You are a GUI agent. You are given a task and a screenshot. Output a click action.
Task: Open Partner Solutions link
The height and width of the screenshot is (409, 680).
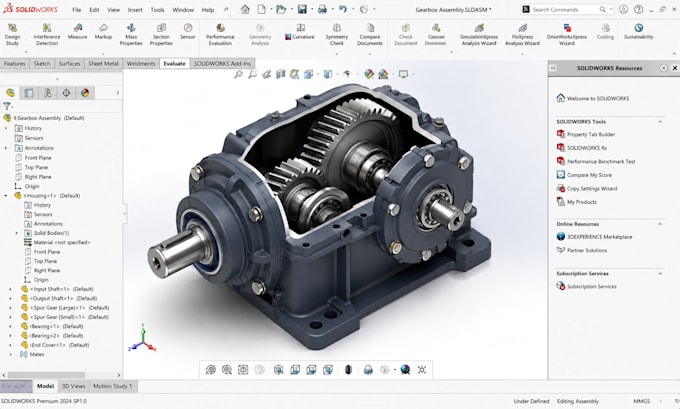click(582, 250)
